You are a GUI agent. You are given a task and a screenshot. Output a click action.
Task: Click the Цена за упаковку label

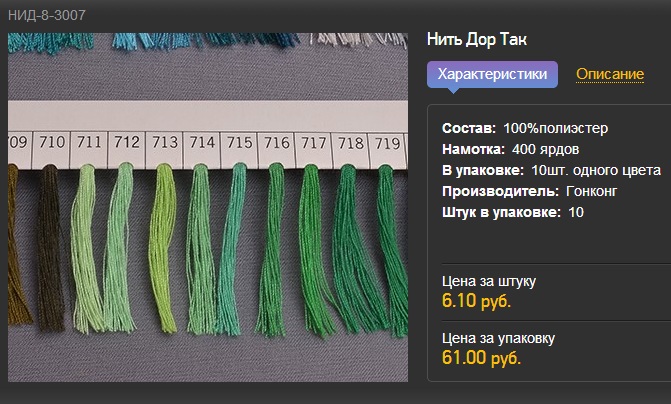click(498, 338)
